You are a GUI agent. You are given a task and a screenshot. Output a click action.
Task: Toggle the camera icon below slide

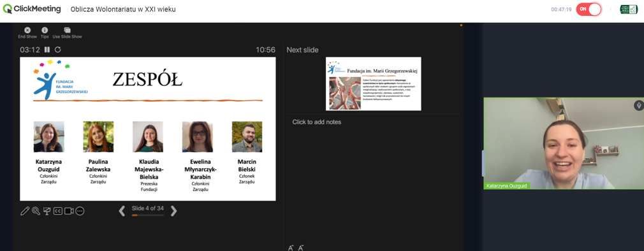point(69,212)
